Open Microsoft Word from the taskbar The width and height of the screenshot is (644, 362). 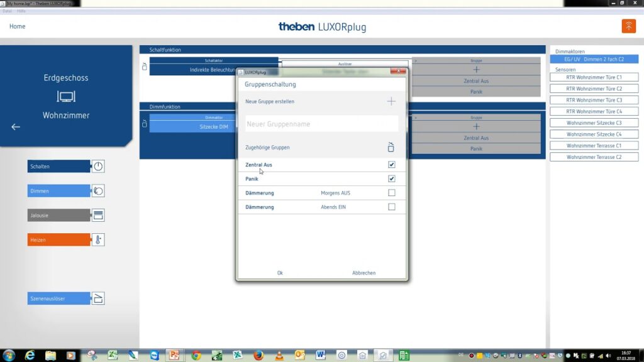(321, 355)
